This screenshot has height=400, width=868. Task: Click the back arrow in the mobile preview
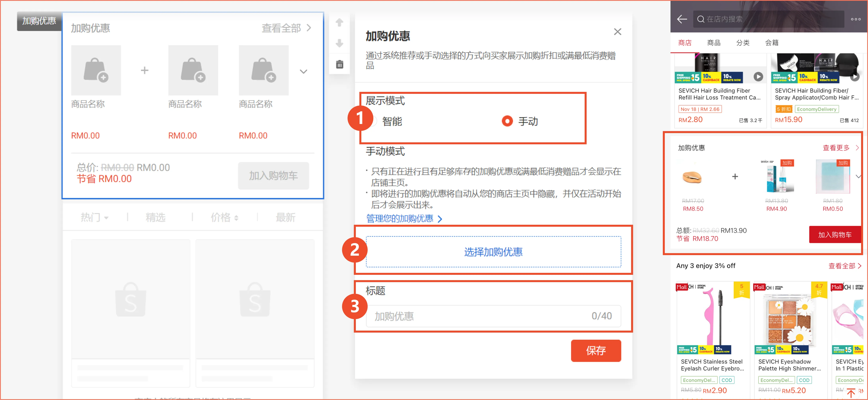pyautogui.click(x=682, y=19)
